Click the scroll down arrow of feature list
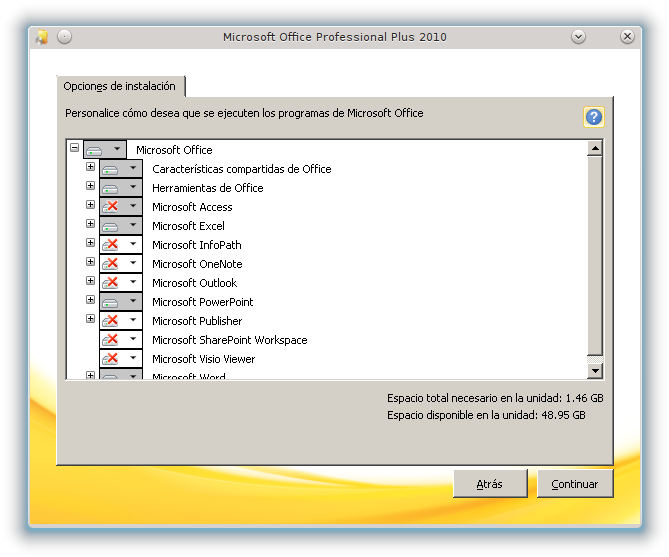 point(595,371)
